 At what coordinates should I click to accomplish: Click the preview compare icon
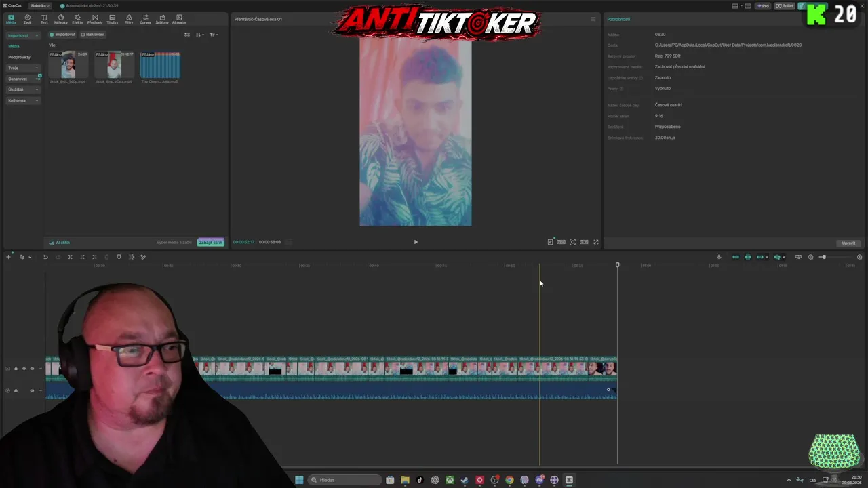coord(561,242)
